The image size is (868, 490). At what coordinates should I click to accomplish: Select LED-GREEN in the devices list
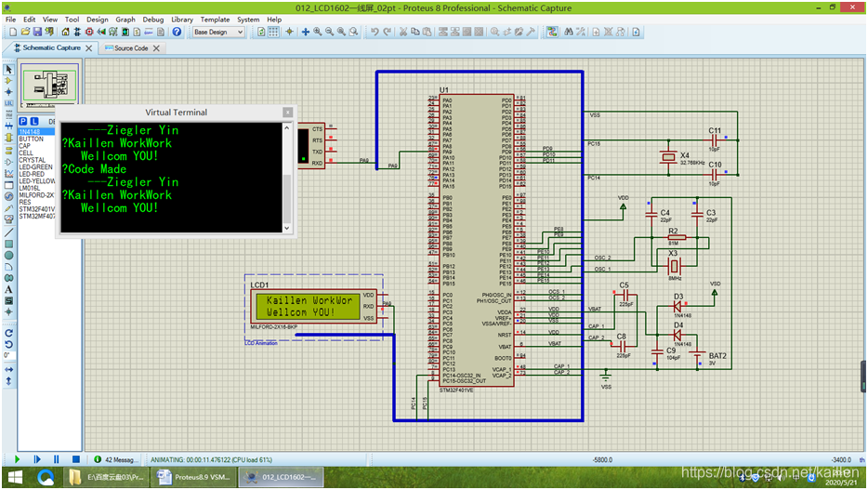[x=36, y=166]
